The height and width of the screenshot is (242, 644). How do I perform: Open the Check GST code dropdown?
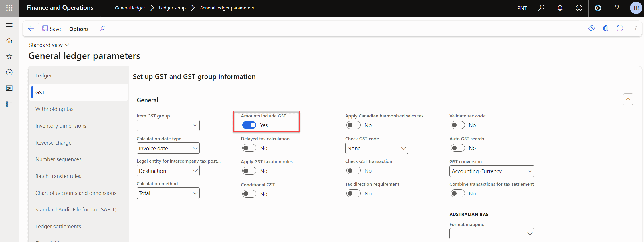point(377,148)
